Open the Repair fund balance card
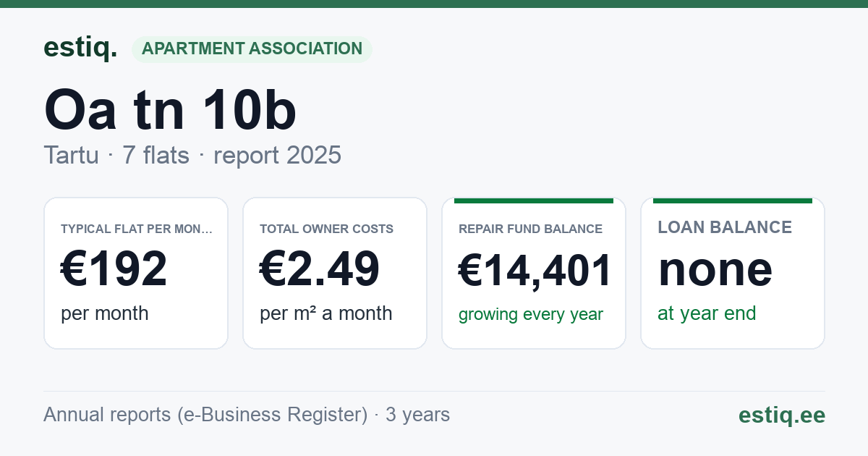Screen dimensions: 868x456 tap(534, 273)
